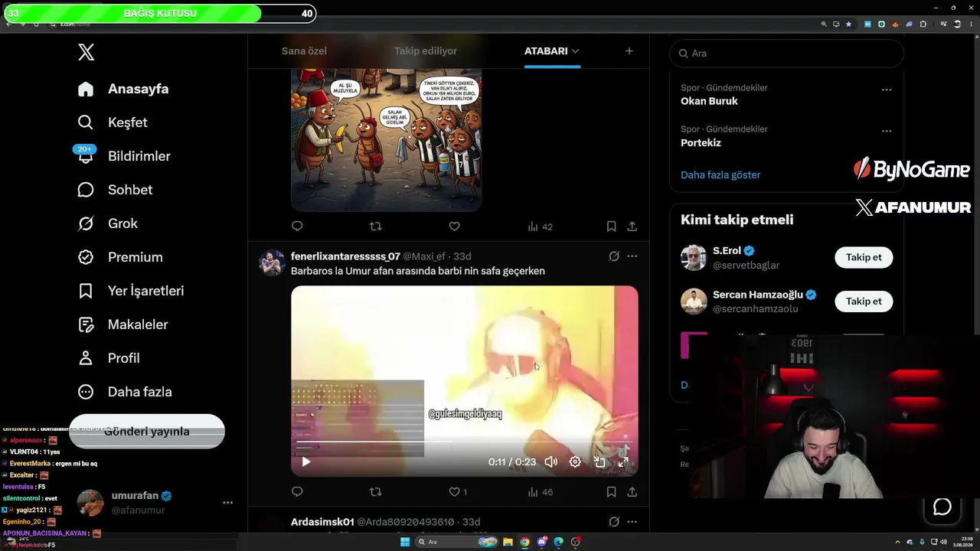
Task: Open the Windows Start menu
Action: (405, 542)
